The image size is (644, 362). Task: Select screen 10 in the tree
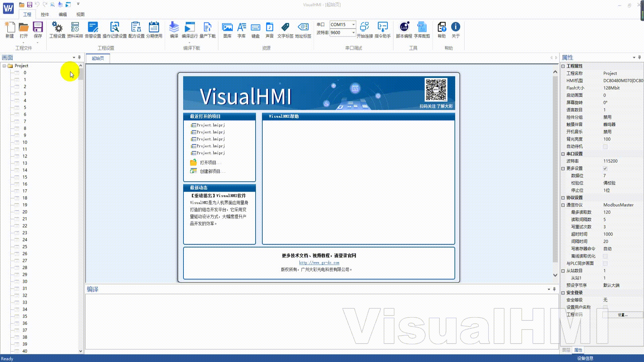25,142
